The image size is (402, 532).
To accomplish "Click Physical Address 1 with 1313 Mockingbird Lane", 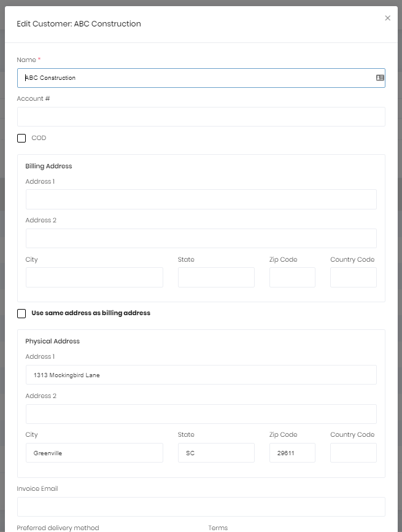I will pyautogui.click(x=201, y=375).
